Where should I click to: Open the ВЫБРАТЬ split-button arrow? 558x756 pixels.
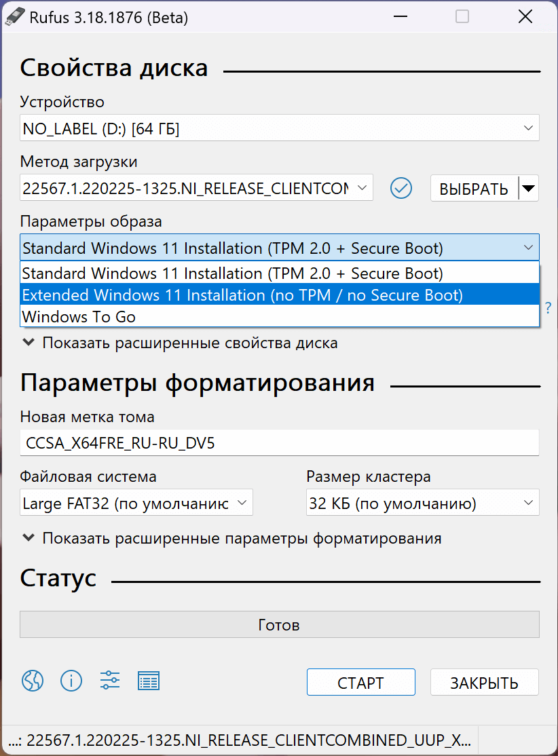coord(529,188)
